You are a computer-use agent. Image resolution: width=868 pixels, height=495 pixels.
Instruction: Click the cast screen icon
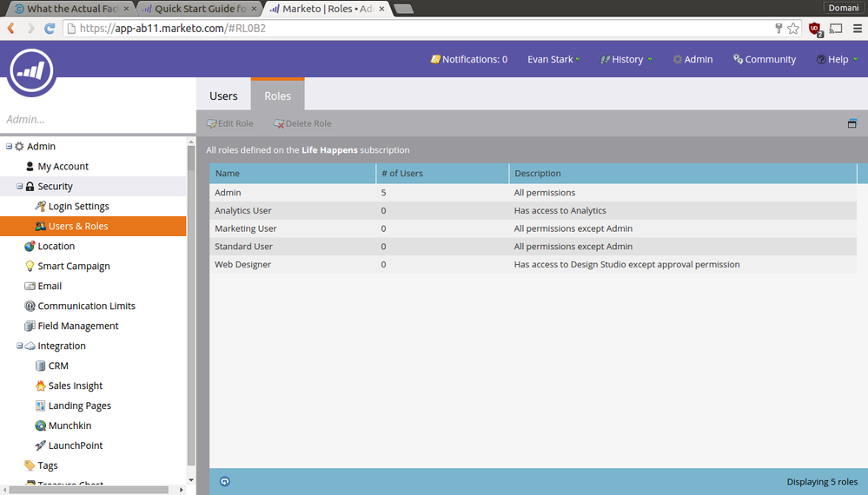pos(836,28)
